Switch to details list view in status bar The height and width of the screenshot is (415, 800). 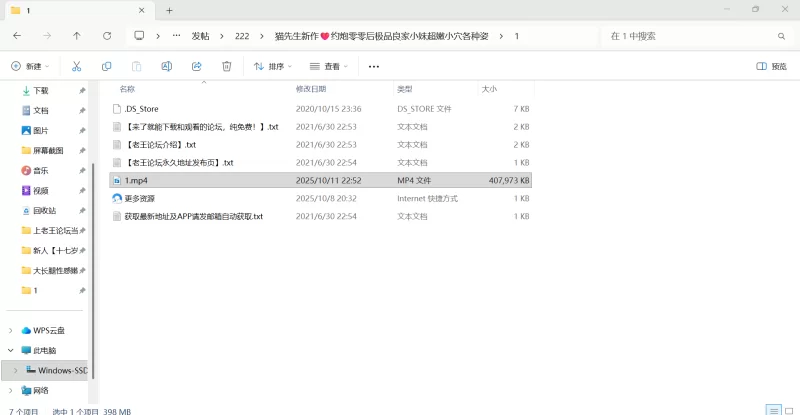773,410
